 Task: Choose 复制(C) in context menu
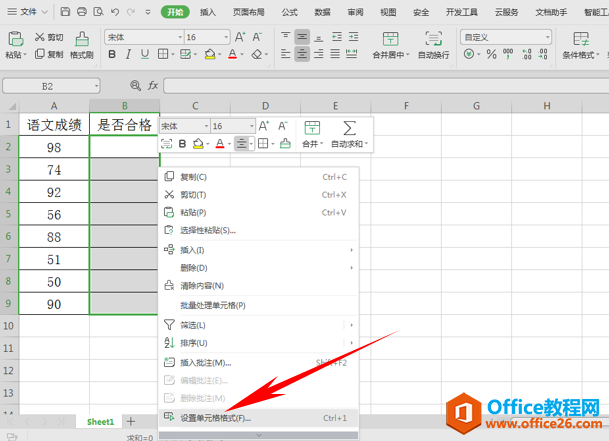258,177
